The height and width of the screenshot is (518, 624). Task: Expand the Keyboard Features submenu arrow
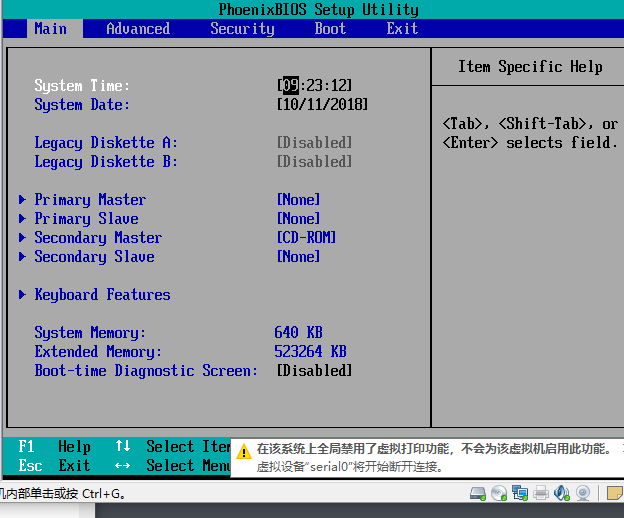[22, 295]
